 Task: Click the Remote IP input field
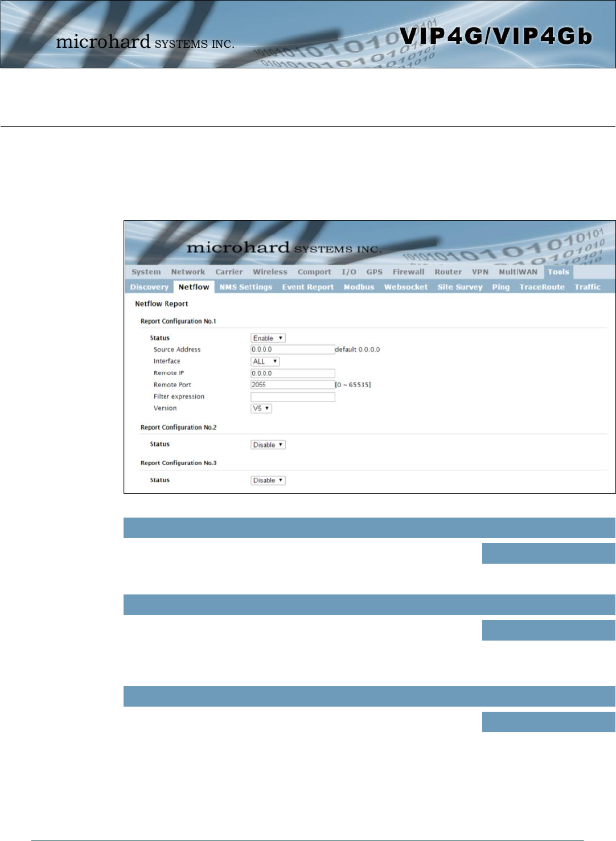tap(293, 374)
